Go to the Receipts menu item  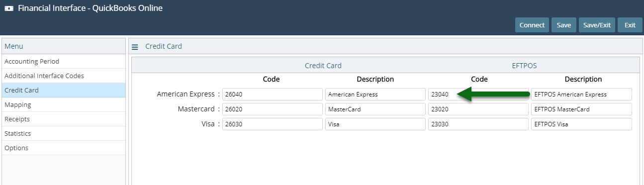(x=64, y=119)
